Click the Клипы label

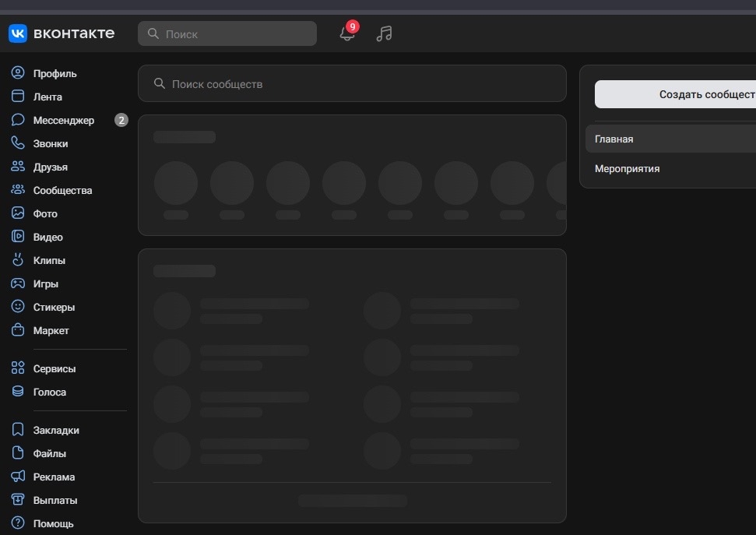coord(49,261)
